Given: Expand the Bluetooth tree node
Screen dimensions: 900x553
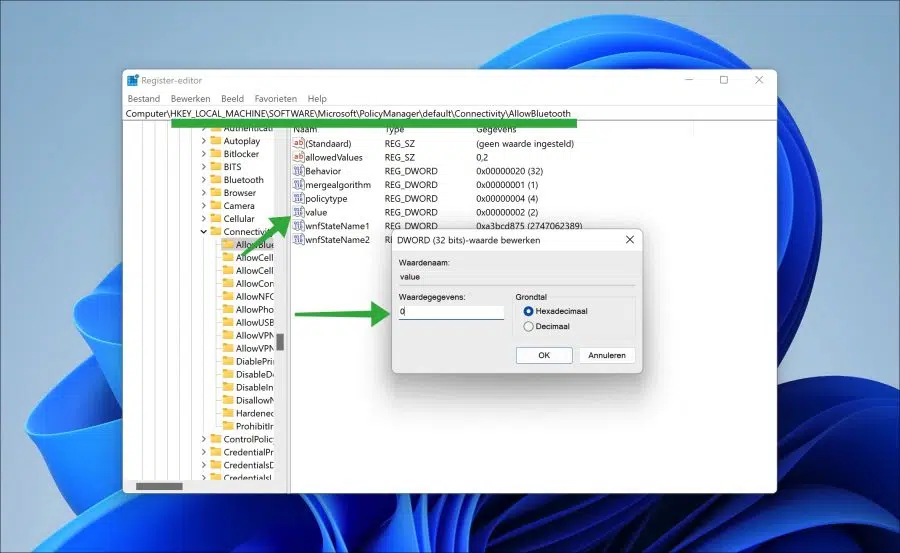Looking at the screenshot, I should [x=204, y=180].
